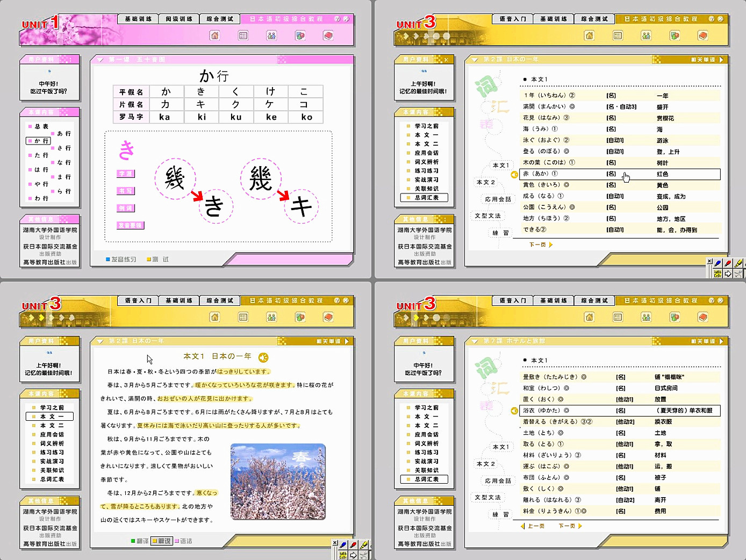Viewport: 746px width, 560px height.
Task: Select the 布団（ふとん）vocabulary row
Action: coord(620,477)
